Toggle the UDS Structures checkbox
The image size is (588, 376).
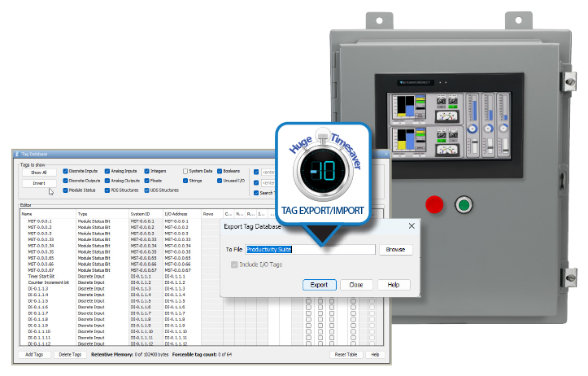click(x=148, y=190)
